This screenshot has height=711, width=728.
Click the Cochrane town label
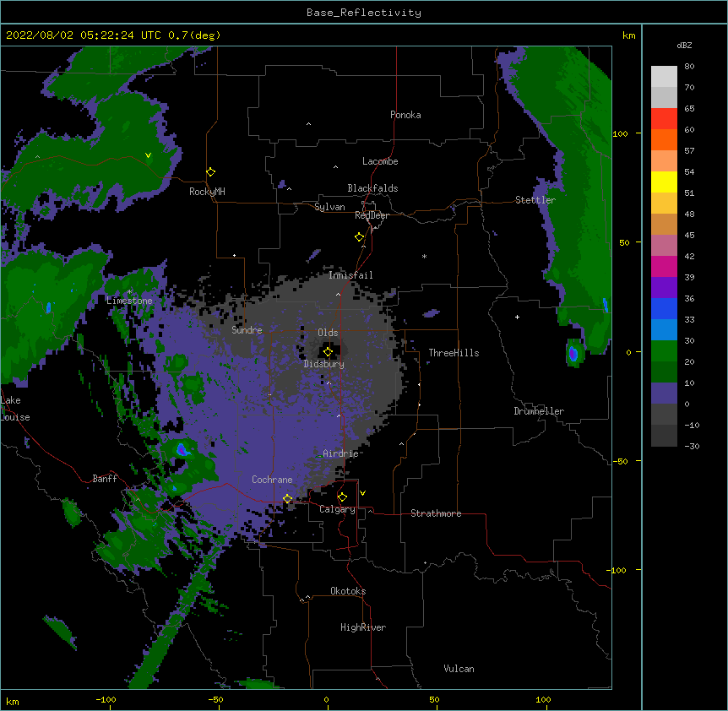point(272,480)
